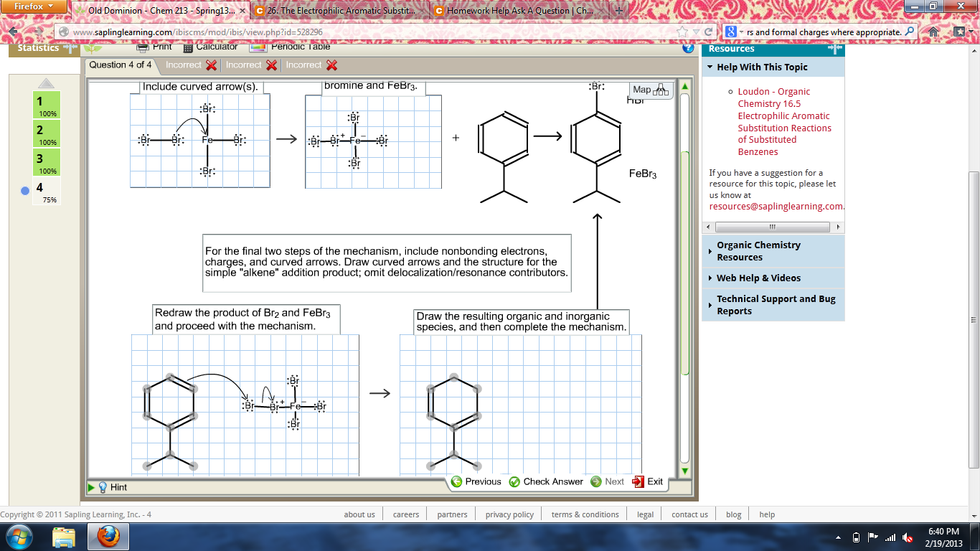The width and height of the screenshot is (980, 551).
Task: Select question 1 in statistics sidebar
Action: click(x=48, y=105)
